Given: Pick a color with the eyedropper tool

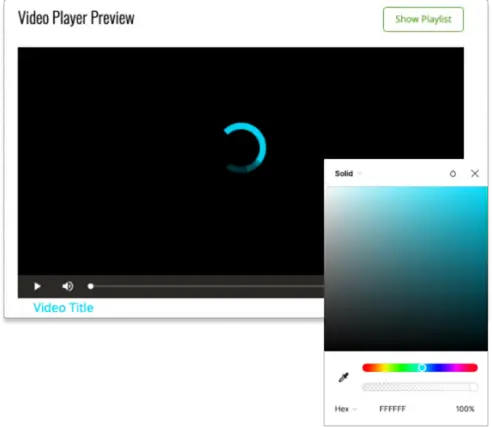Looking at the screenshot, I should 343,377.
